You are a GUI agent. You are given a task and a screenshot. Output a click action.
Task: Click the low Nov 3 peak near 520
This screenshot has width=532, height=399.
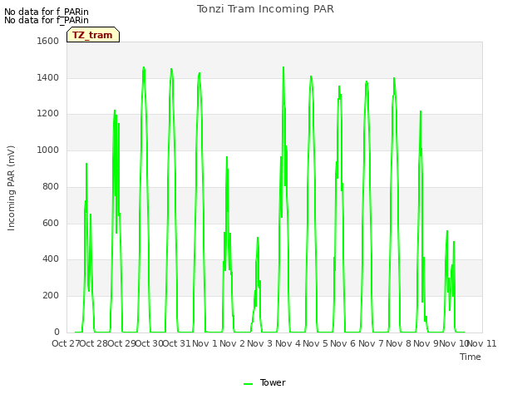258,238
